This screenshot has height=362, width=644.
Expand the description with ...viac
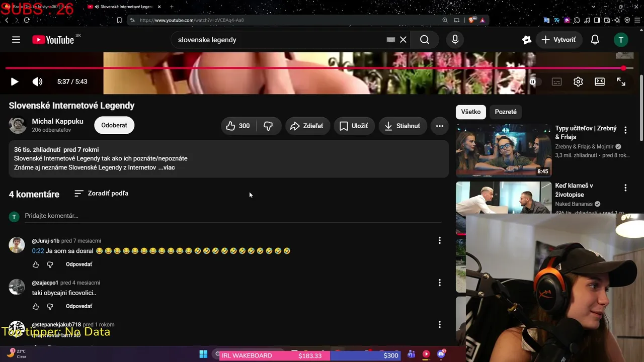167,167
